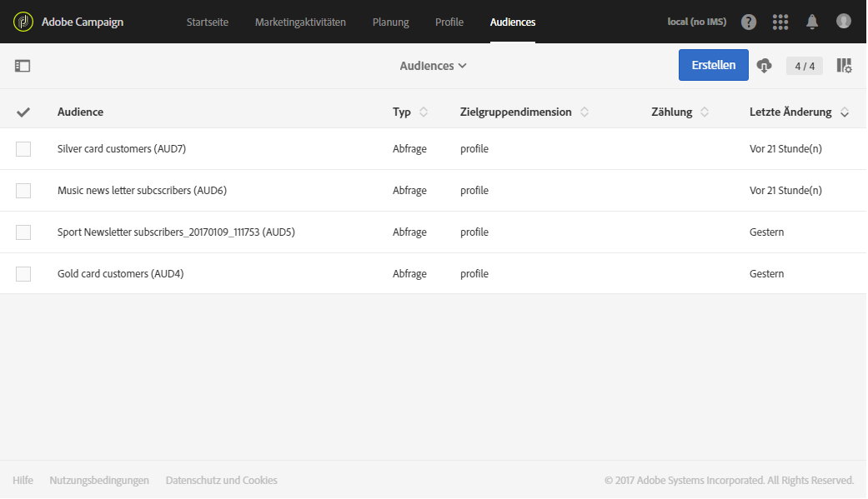Image resolution: width=868 pixels, height=499 pixels.
Task: Open the help question mark icon
Action: click(749, 22)
